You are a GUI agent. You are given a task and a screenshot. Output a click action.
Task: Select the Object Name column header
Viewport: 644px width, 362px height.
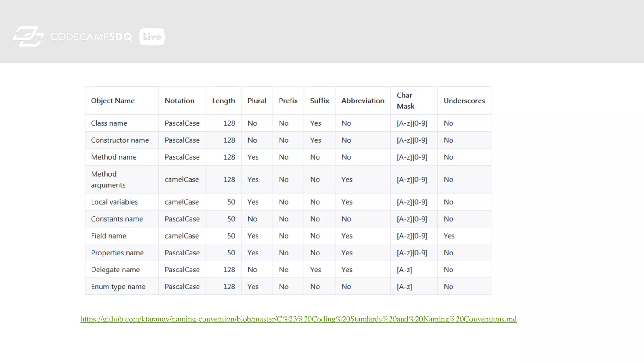pyautogui.click(x=113, y=101)
